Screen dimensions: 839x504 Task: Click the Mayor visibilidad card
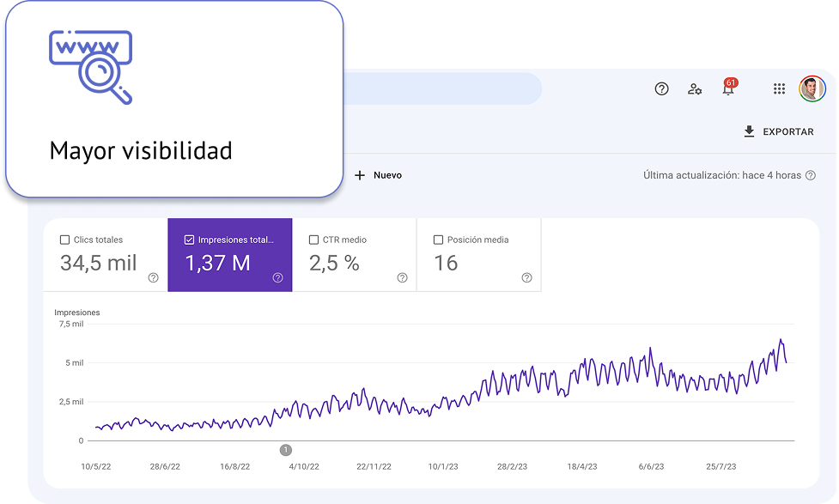[172, 99]
